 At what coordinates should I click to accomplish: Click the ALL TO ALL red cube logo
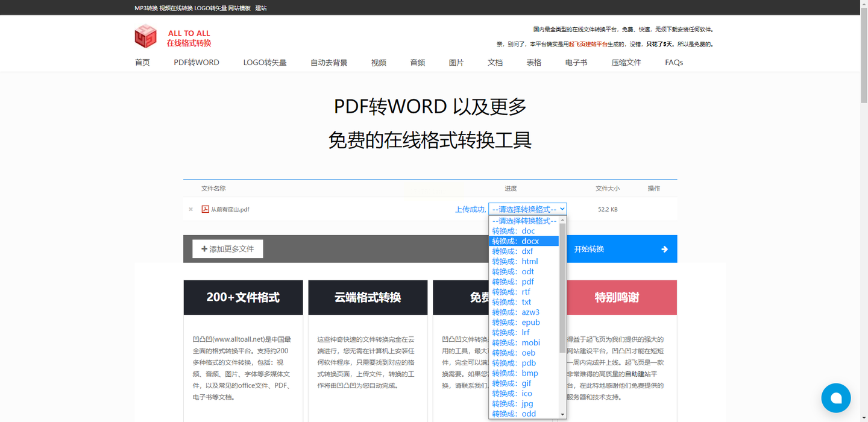(x=145, y=36)
